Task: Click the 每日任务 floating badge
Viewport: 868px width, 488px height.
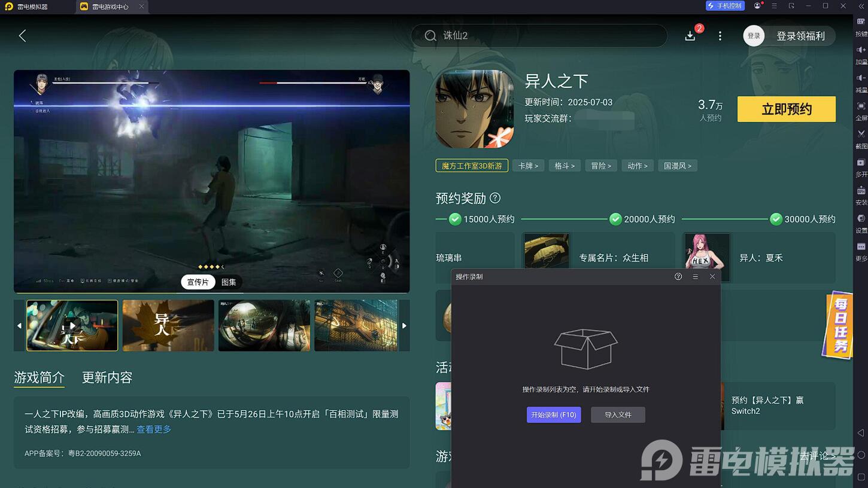Action: click(x=839, y=325)
